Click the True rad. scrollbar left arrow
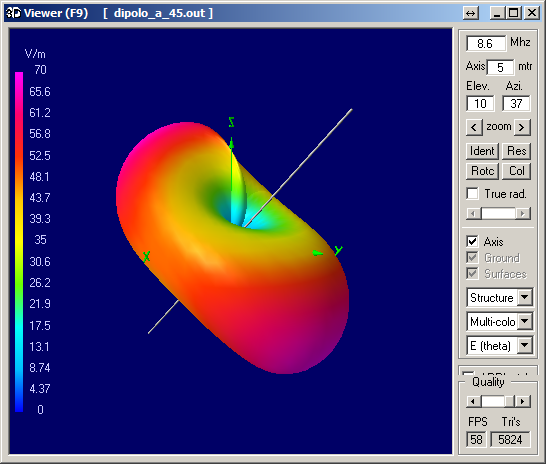Viewport: 546px width, 464px height. [473, 213]
